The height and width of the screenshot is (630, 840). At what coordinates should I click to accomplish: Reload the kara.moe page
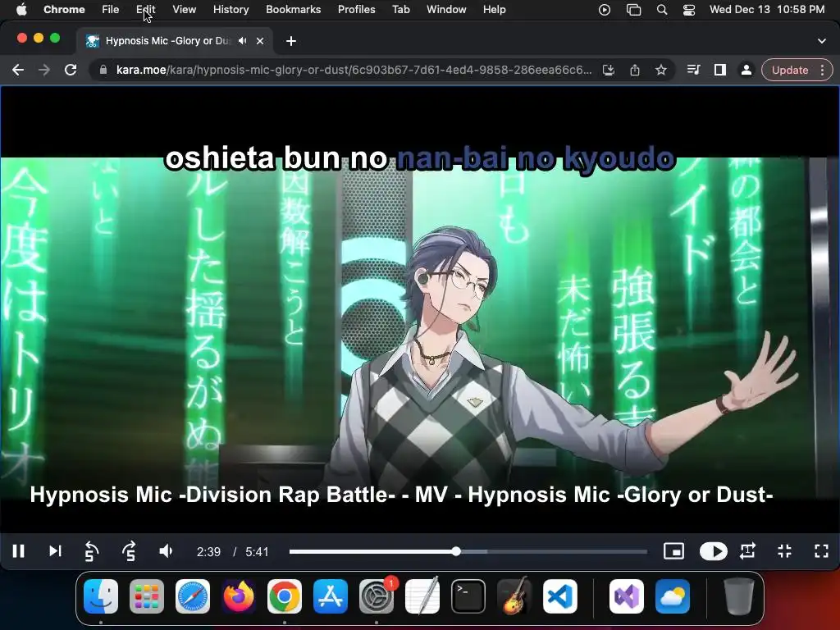pos(71,71)
